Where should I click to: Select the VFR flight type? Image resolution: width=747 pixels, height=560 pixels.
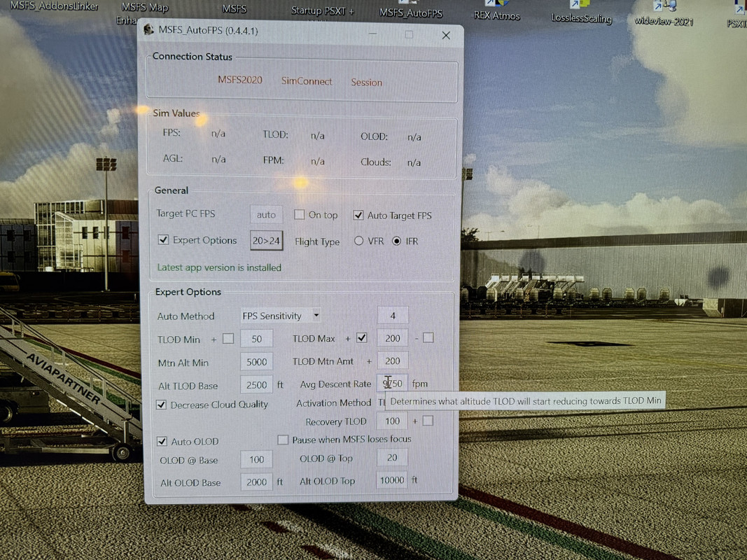[358, 241]
